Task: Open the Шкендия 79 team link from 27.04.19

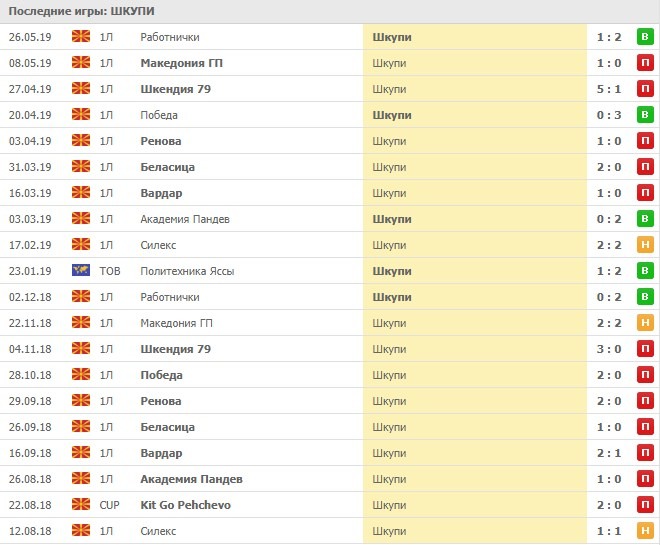Action: 175,89
